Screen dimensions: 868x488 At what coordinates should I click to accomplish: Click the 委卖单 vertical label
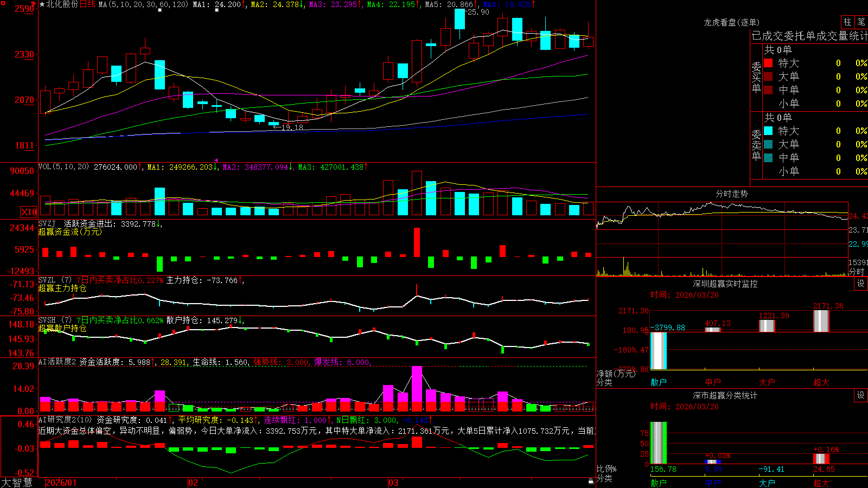coord(756,145)
